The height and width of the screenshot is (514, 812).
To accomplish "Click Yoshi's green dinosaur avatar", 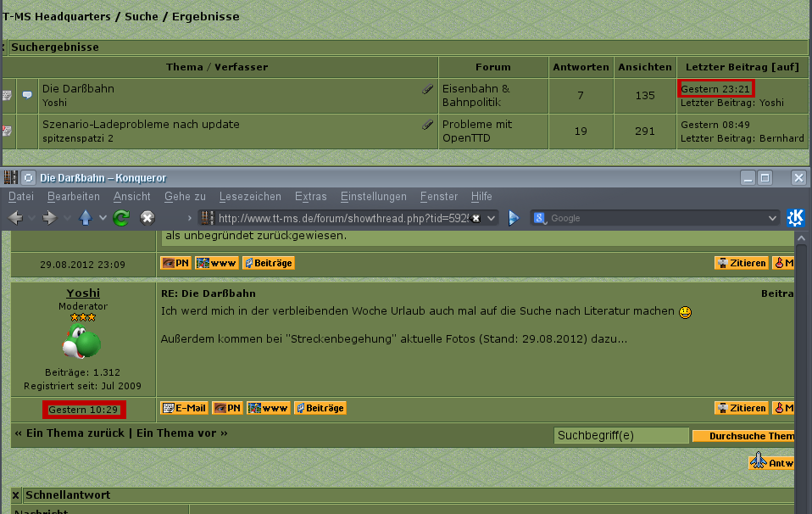I will pyautogui.click(x=83, y=344).
